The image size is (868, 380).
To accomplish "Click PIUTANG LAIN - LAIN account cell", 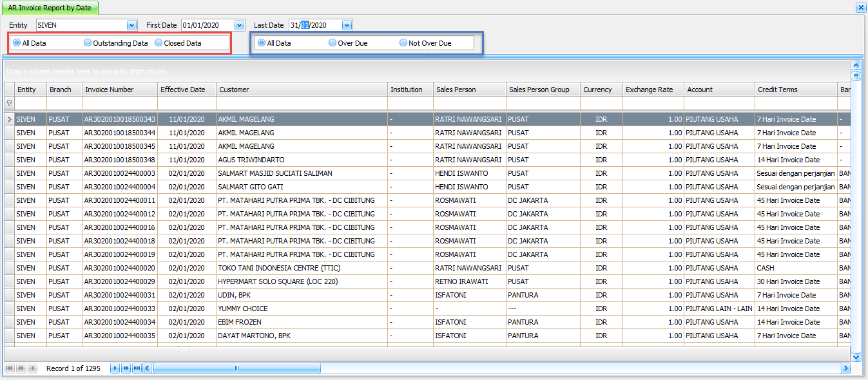I will [719, 309].
